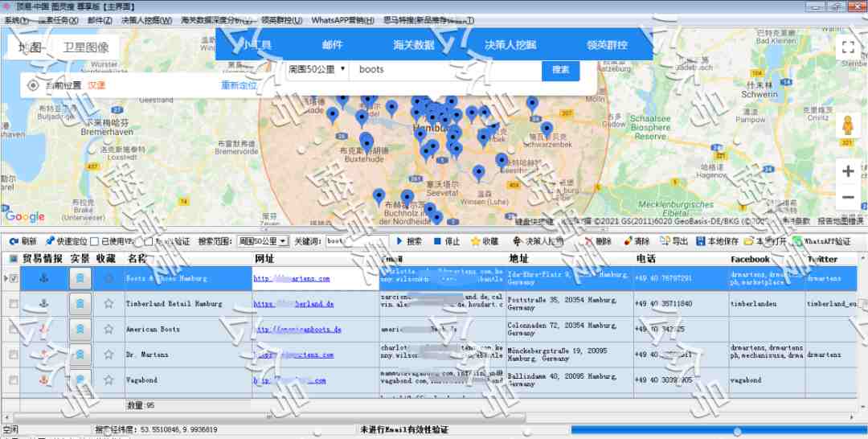Image resolution: width=868 pixels, height=439 pixels.
Task: Click the 重新定位 relocate link
Action: pyautogui.click(x=240, y=85)
